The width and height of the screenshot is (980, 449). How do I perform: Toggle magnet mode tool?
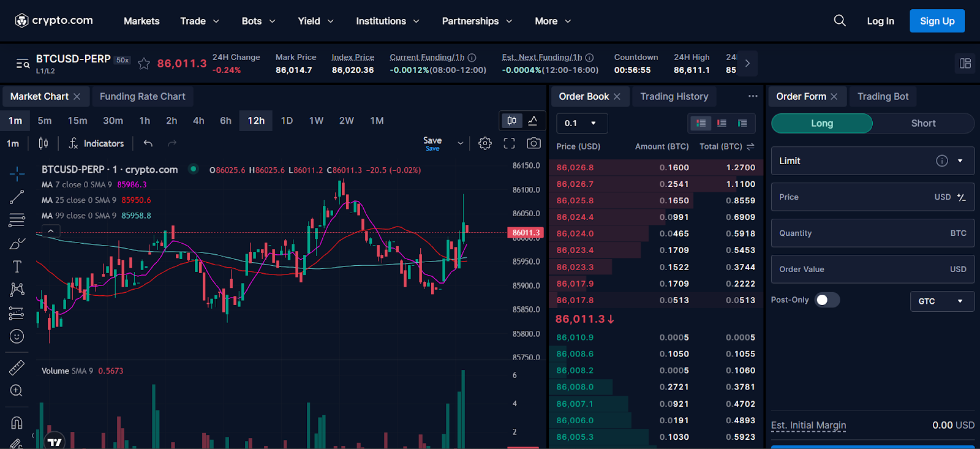coord(17,423)
